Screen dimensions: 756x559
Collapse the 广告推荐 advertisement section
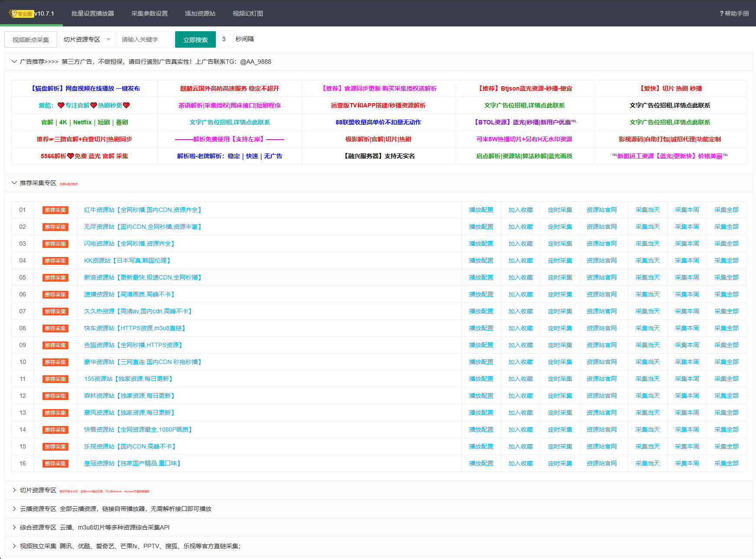[14, 62]
